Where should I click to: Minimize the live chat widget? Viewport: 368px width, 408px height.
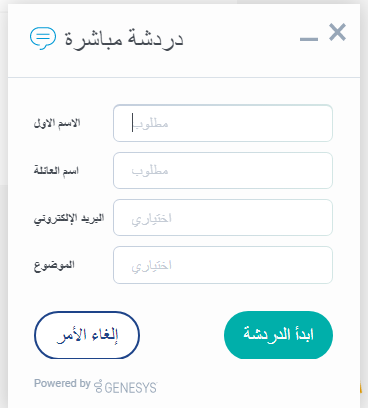309,40
